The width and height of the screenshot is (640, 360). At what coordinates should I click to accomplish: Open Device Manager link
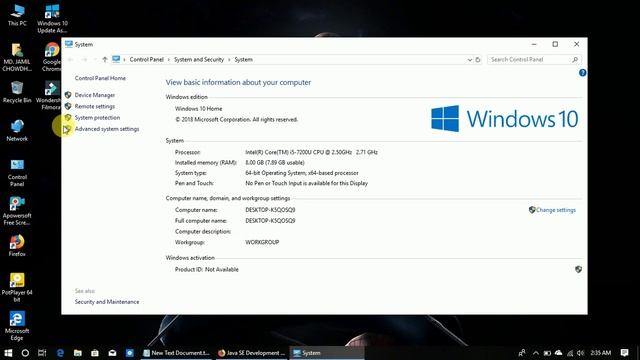tap(94, 95)
